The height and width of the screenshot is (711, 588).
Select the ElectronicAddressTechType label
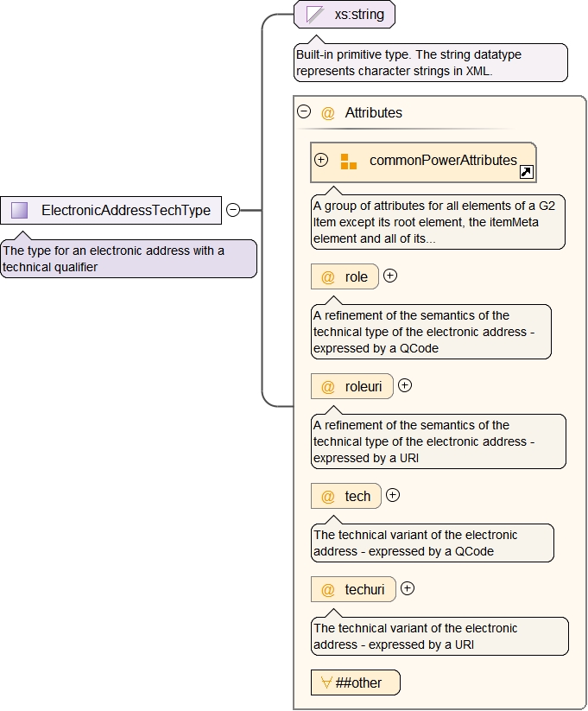[126, 210]
